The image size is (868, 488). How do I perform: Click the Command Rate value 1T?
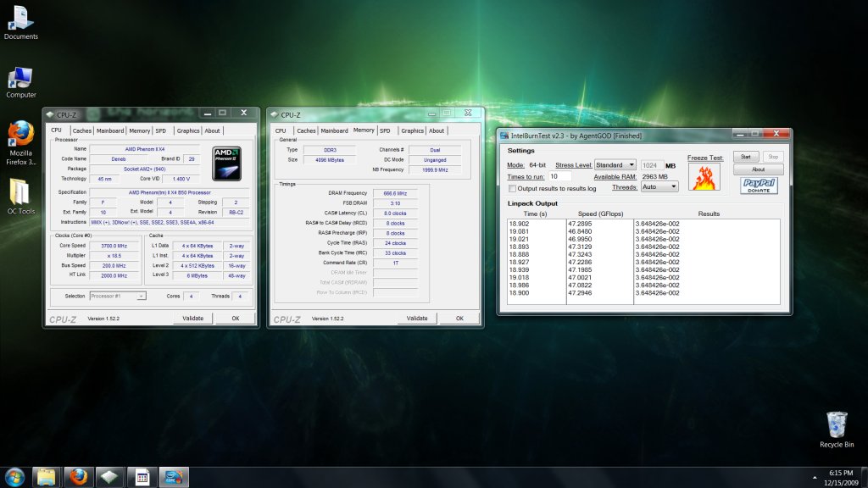(x=395, y=263)
